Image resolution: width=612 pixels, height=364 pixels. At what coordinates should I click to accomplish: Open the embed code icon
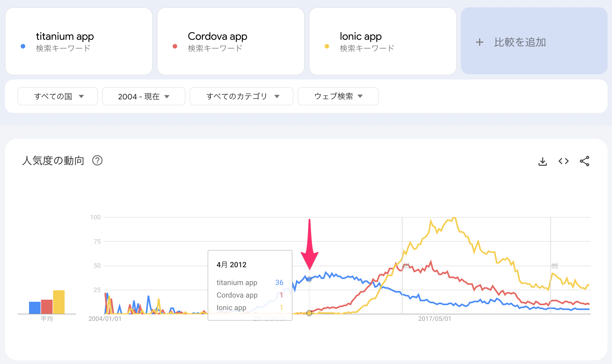pyautogui.click(x=564, y=161)
